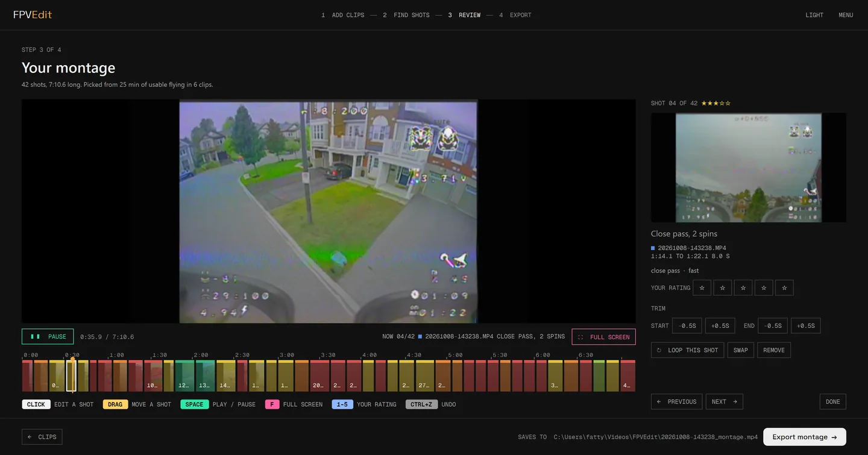Select step 3 REVIEW
The width and height of the screenshot is (868, 455).
point(464,15)
